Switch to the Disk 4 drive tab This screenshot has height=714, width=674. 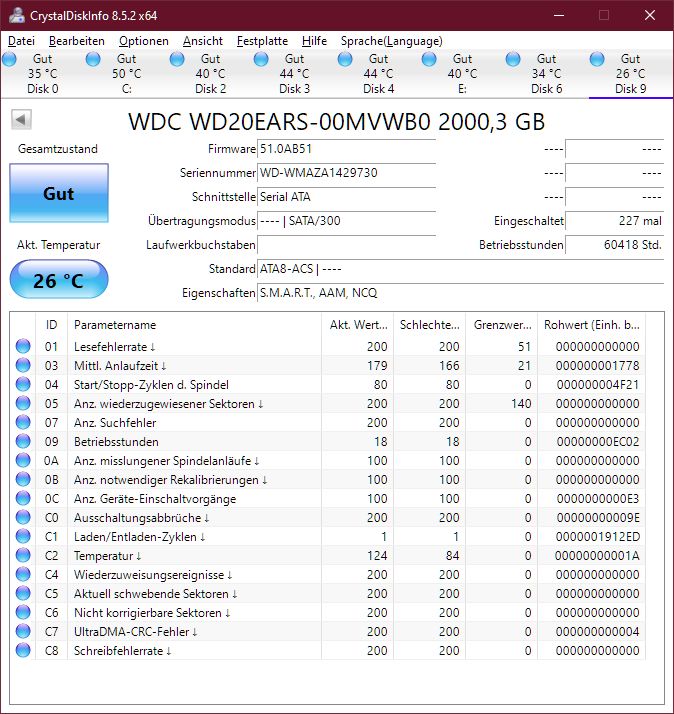(378, 74)
